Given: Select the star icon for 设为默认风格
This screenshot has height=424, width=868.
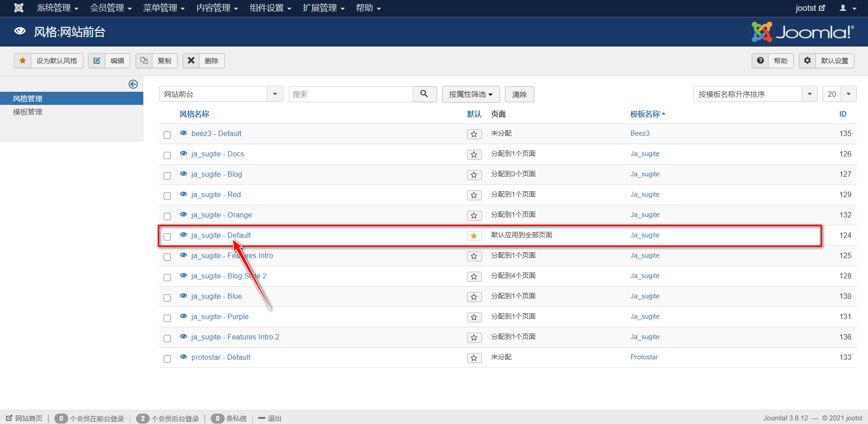Looking at the screenshot, I should click(x=23, y=61).
